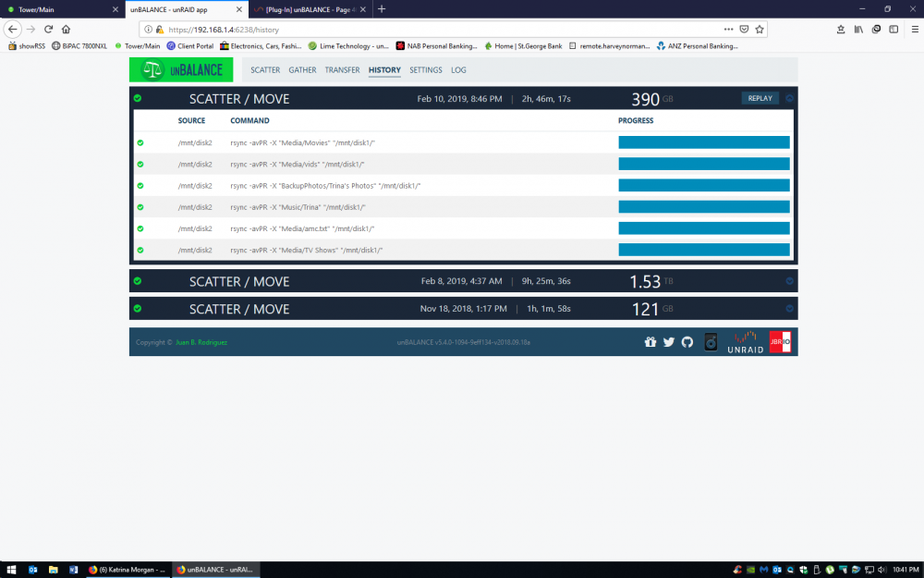
Task: Click the rsync Media/amc.txt command text
Action: click(x=302, y=228)
